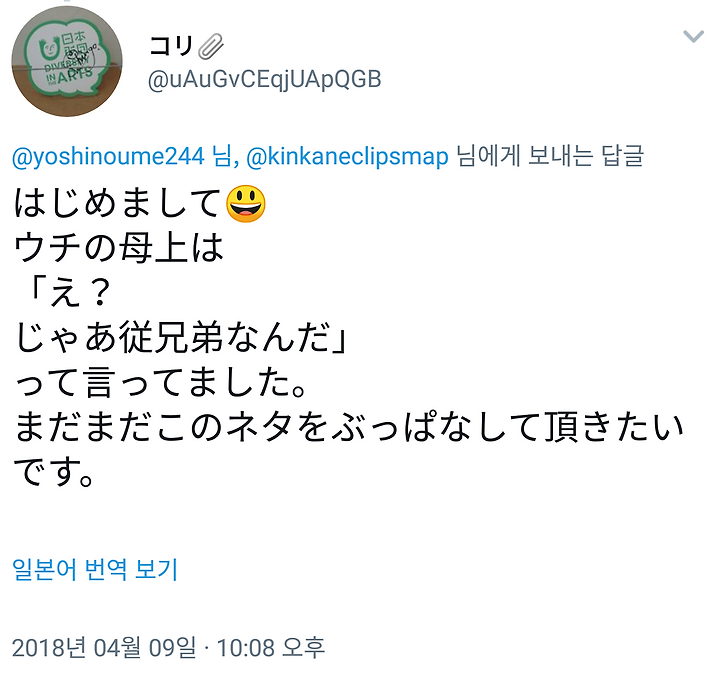Open the @kinkaneclipsmap mention
The image size is (720, 680).
pyautogui.click(x=347, y=157)
